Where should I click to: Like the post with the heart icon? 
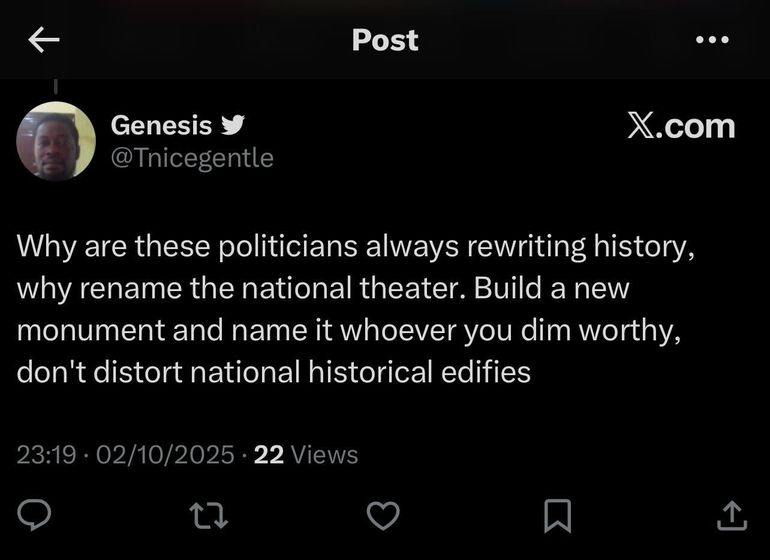(x=383, y=514)
